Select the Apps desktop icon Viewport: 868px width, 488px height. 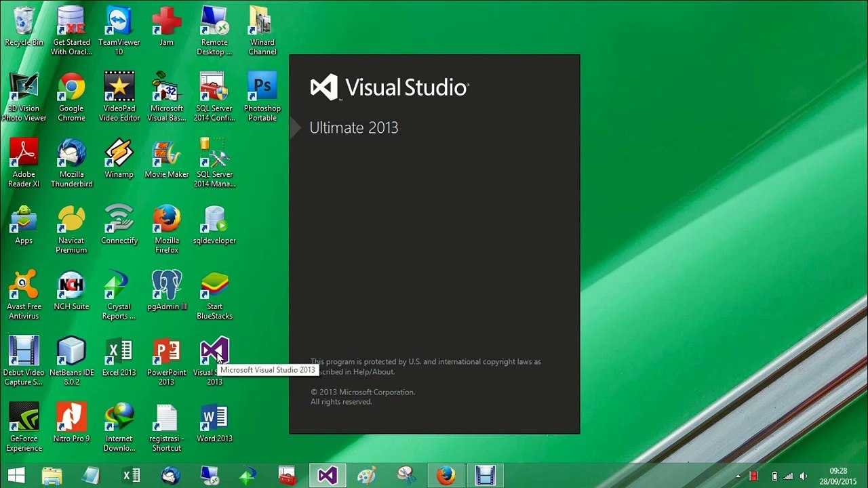(x=24, y=225)
